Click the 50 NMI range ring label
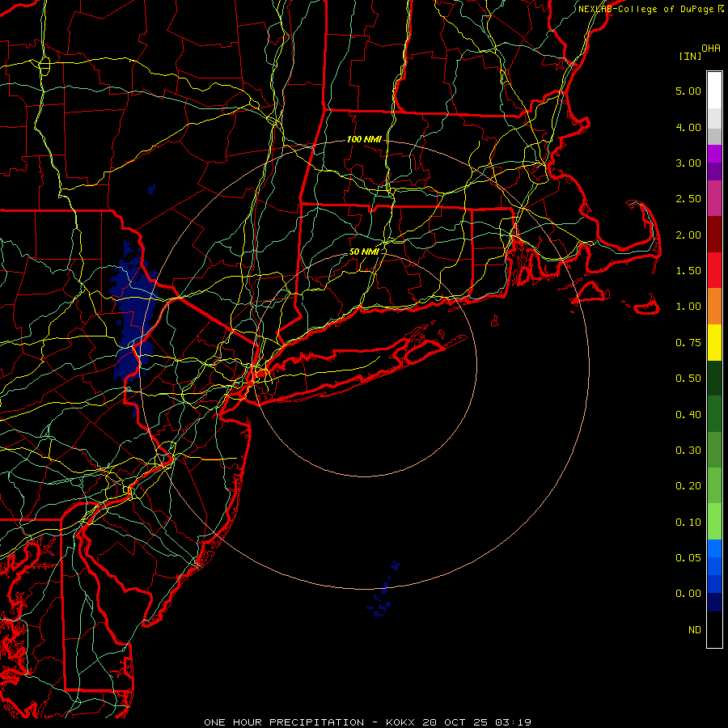The image size is (728, 728). 364,252
